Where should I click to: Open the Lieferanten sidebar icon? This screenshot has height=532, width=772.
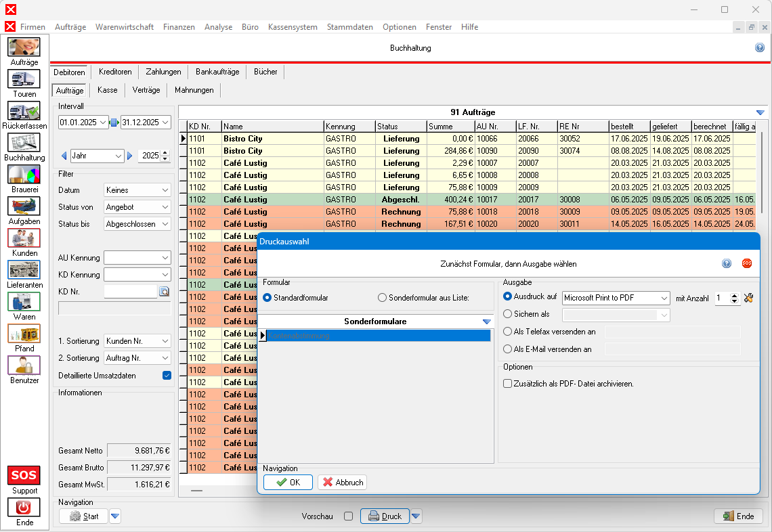[24, 270]
